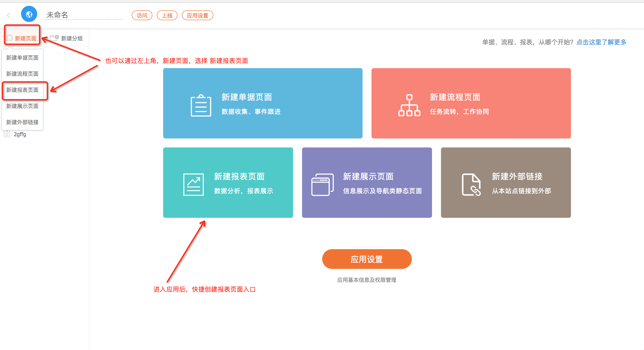Select 新建流程页面 from dropdown menu
This screenshot has width=644, height=350.
tap(22, 74)
